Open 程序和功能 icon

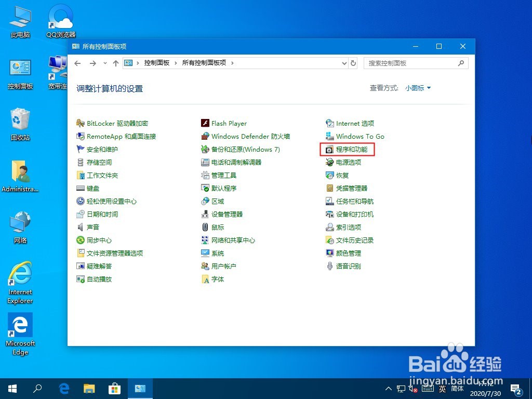coord(329,149)
